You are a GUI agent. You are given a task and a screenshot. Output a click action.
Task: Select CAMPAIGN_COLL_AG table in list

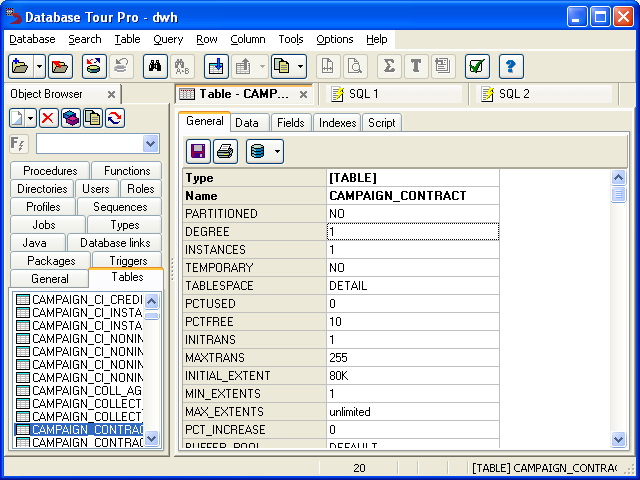click(x=79, y=391)
